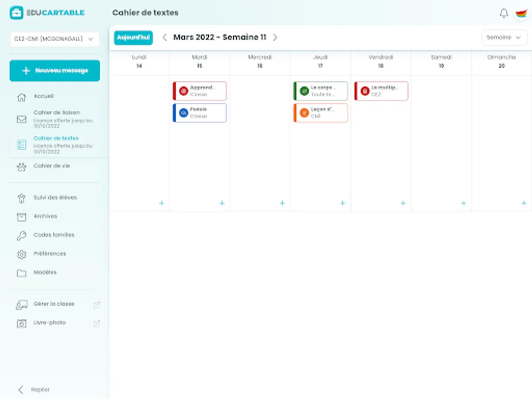Open the CE2-CM1 class selector dropdown
The height and width of the screenshot is (399, 532).
(x=55, y=39)
